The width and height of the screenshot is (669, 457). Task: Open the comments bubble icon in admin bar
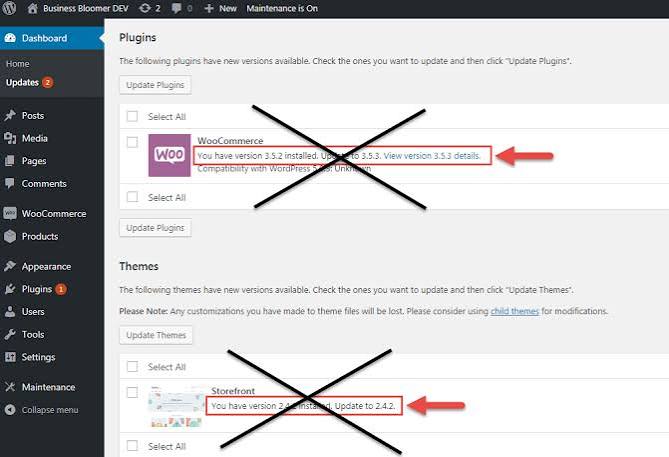176,8
